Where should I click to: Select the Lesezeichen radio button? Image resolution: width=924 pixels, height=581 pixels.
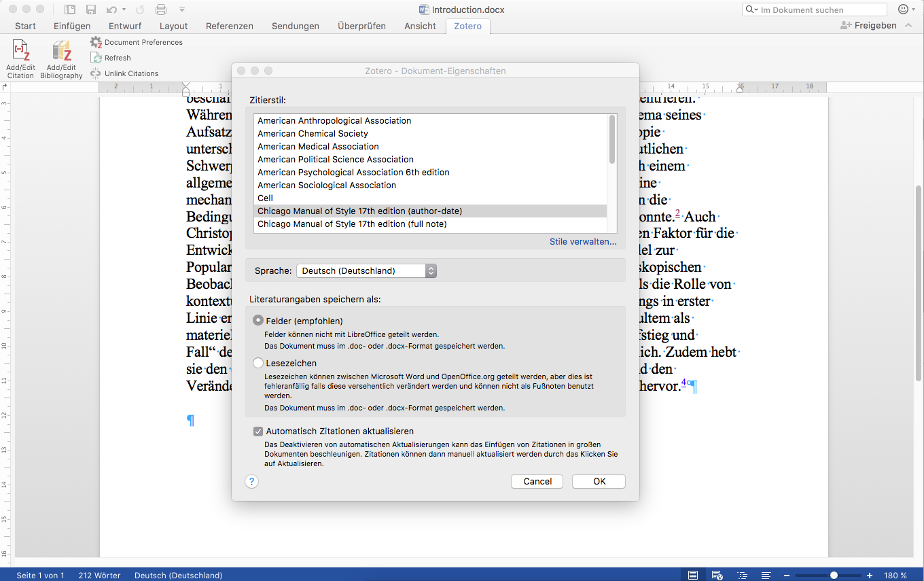click(258, 364)
